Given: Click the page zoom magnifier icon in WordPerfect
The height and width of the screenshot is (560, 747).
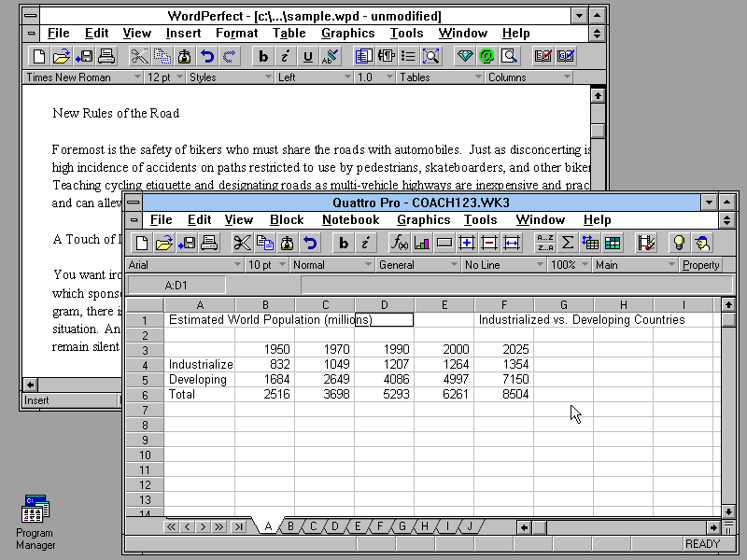Looking at the screenshot, I should 430,57.
